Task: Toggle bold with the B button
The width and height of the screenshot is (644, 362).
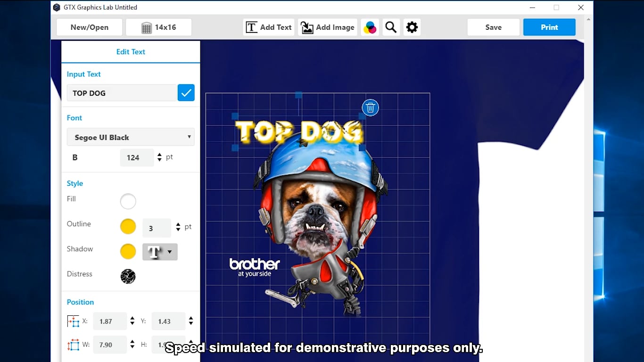Action: [75, 157]
